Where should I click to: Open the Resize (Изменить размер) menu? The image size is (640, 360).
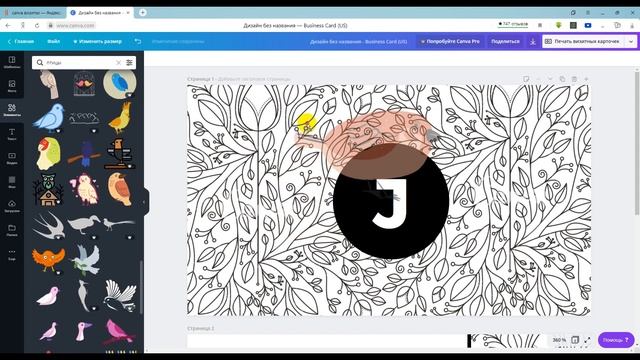coord(97,41)
